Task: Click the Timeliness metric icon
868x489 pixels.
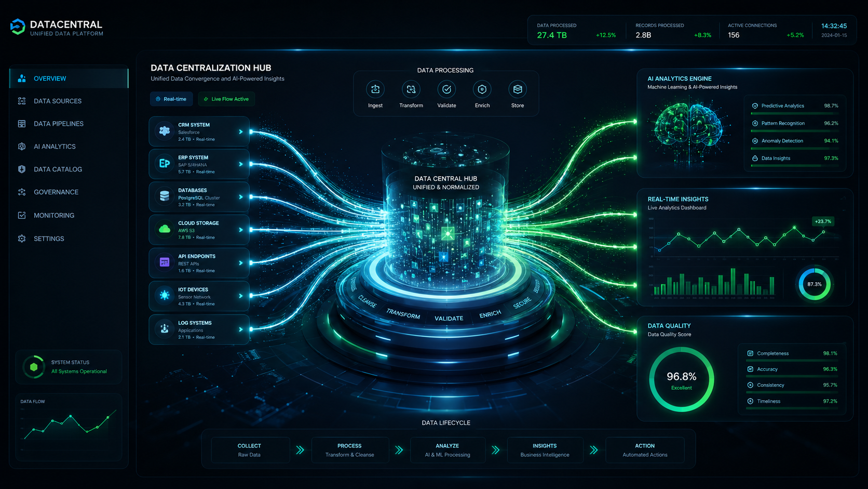Action: [x=750, y=401]
